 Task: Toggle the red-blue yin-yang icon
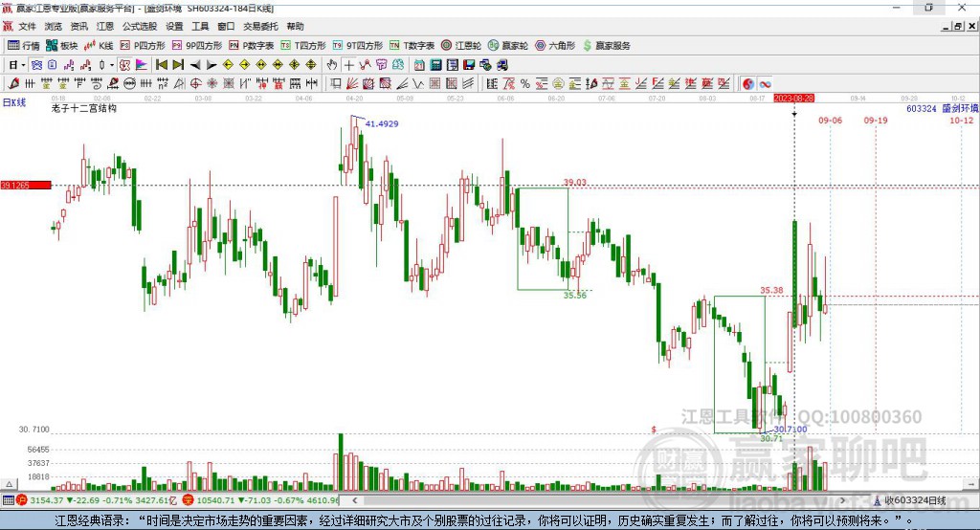tap(748, 84)
